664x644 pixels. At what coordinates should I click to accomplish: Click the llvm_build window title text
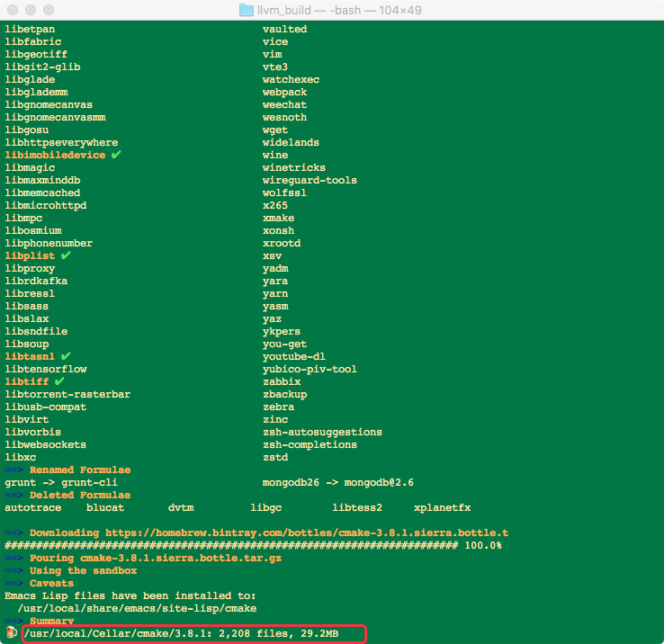(339, 10)
